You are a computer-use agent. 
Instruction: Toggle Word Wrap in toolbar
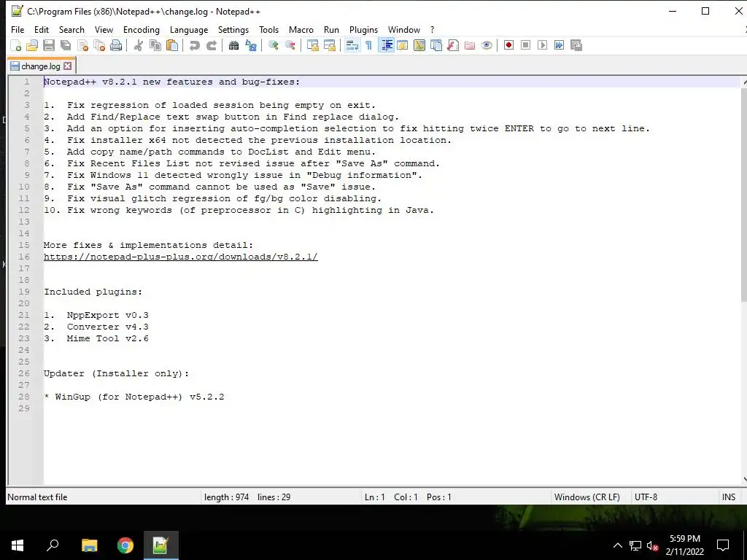pos(352,46)
